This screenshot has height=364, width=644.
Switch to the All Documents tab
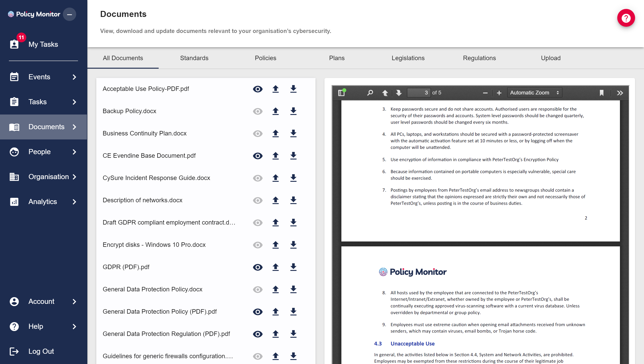point(123,58)
